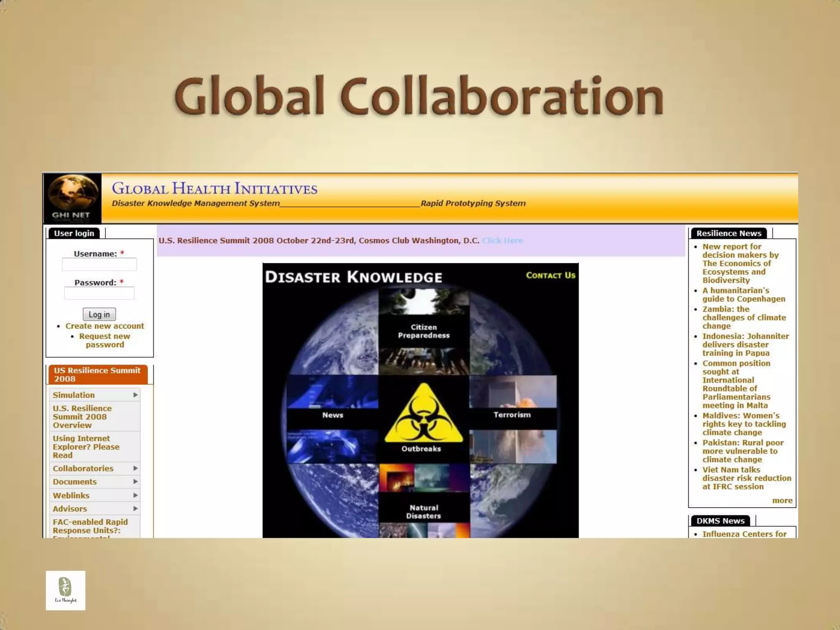The width and height of the screenshot is (840, 630).
Task: Click the U.S. Resilience Summit 2008 announcement text
Action: point(319,240)
